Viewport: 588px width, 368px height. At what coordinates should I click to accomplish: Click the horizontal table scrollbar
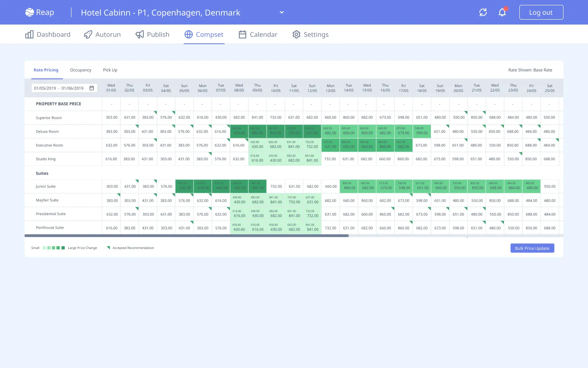tap(187, 236)
